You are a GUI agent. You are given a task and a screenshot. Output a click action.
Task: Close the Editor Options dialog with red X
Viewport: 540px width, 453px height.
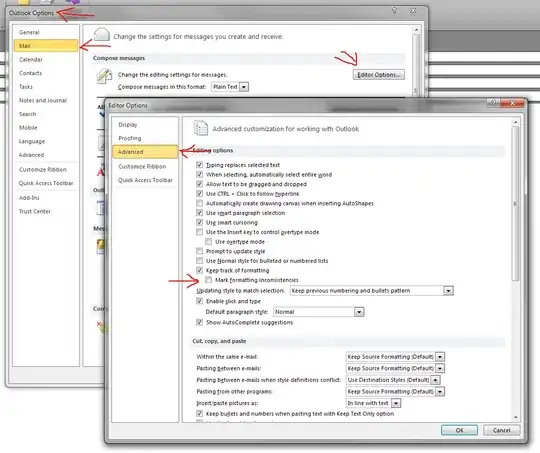(512, 103)
